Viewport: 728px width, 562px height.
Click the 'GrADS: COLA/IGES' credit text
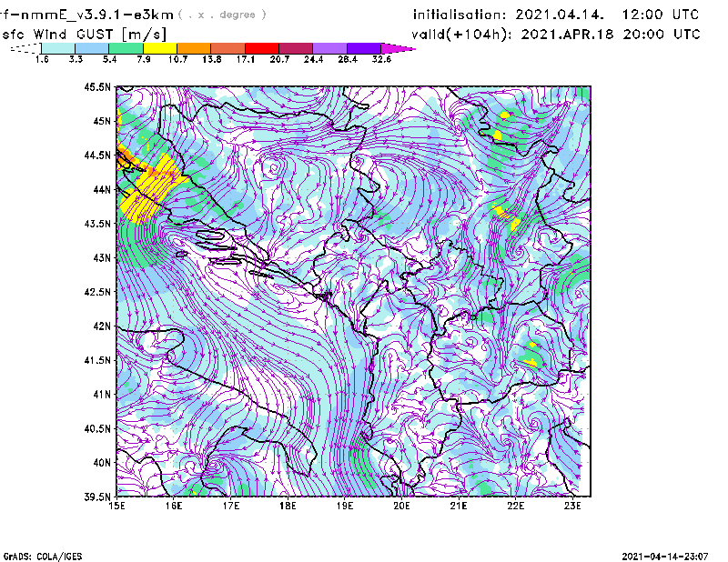42,557
